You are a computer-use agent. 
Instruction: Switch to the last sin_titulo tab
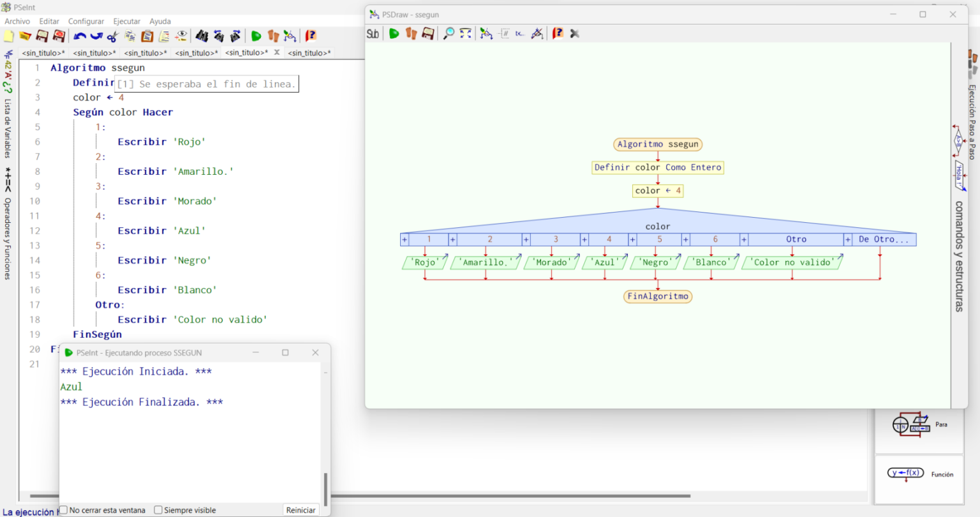tap(309, 52)
